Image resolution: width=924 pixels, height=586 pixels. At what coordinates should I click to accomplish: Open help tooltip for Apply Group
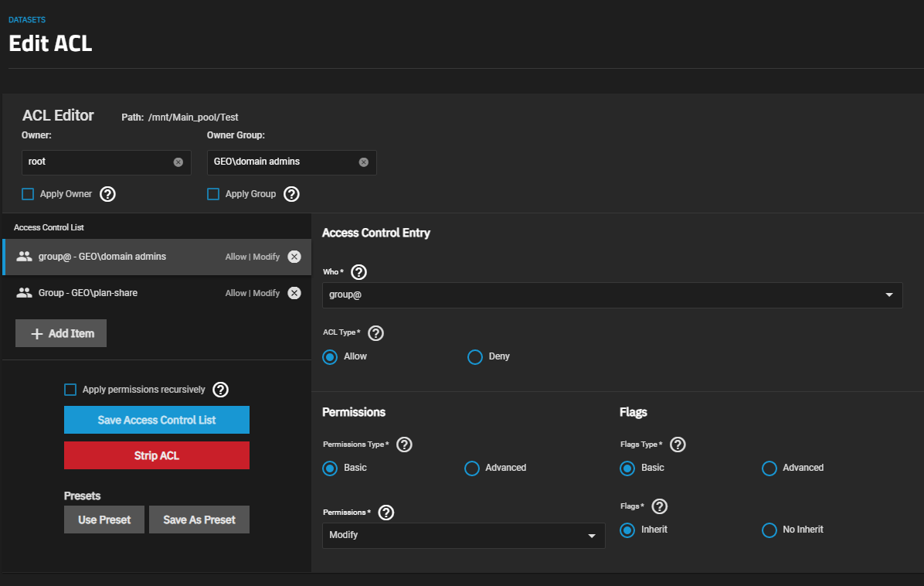tap(291, 194)
